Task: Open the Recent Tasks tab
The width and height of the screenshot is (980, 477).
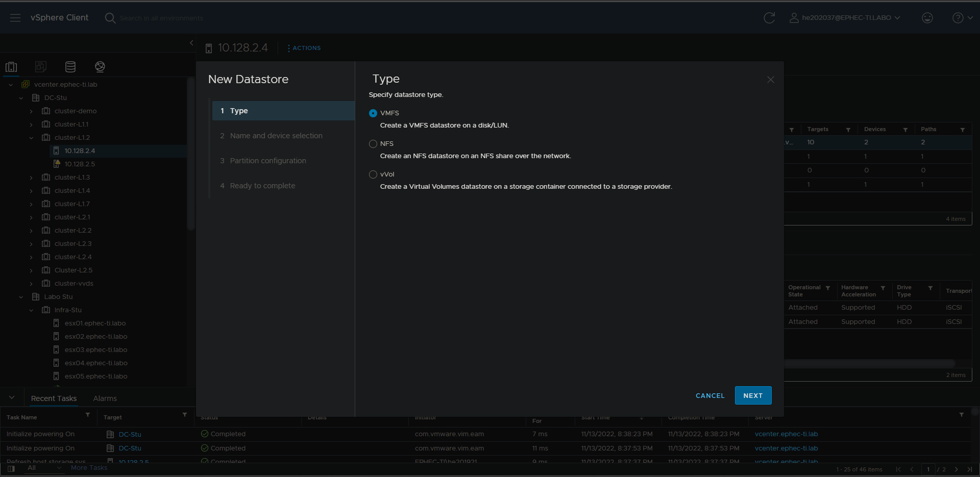Action: pos(54,398)
